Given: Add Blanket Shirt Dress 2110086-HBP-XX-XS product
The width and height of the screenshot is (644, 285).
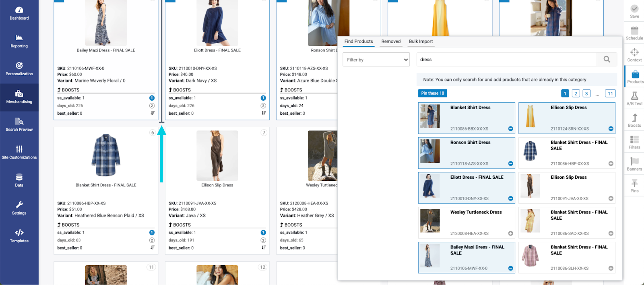Looking at the screenshot, I should (x=611, y=164).
